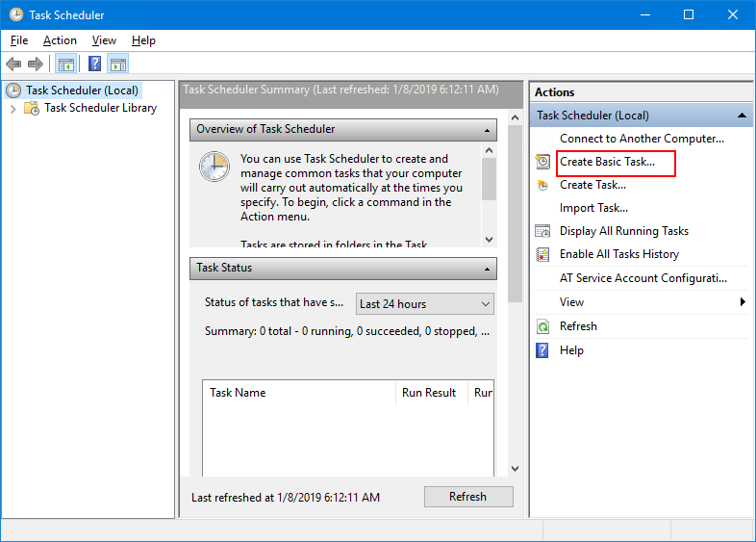Screen dimensions: 756x542
Task: Open the Last 24 hours dropdown
Action: (x=425, y=304)
